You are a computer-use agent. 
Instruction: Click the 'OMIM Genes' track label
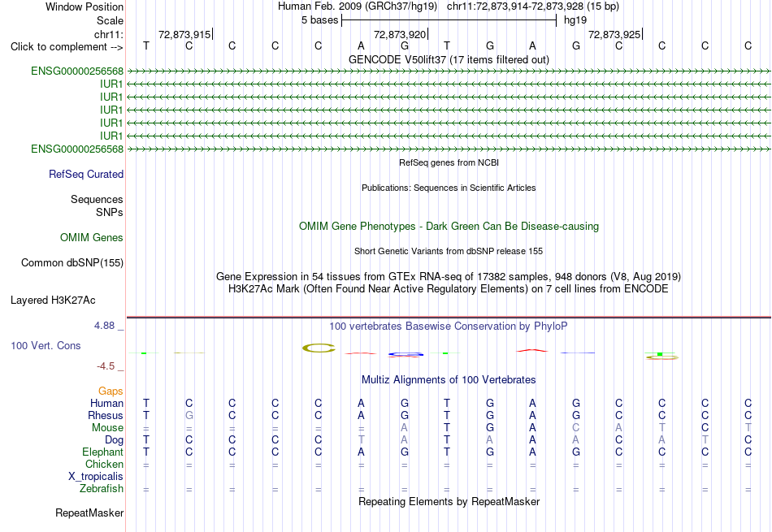click(x=92, y=238)
